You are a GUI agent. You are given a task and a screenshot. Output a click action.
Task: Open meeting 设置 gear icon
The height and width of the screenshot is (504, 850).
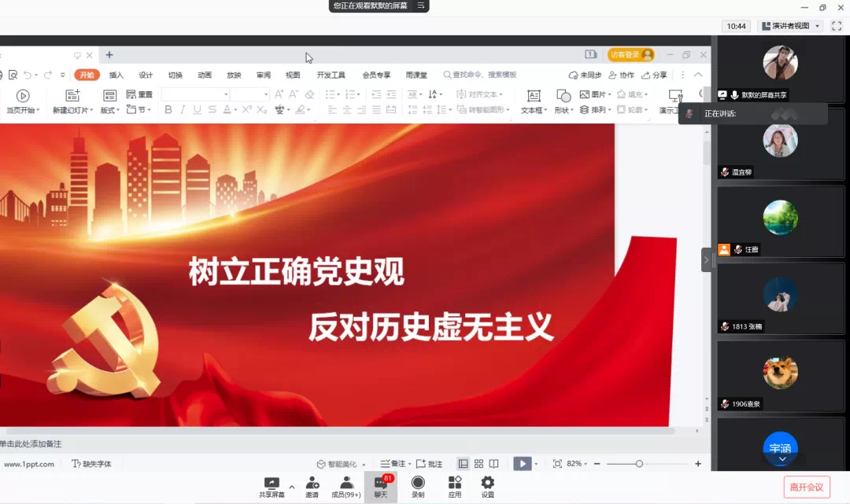(x=488, y=486)
